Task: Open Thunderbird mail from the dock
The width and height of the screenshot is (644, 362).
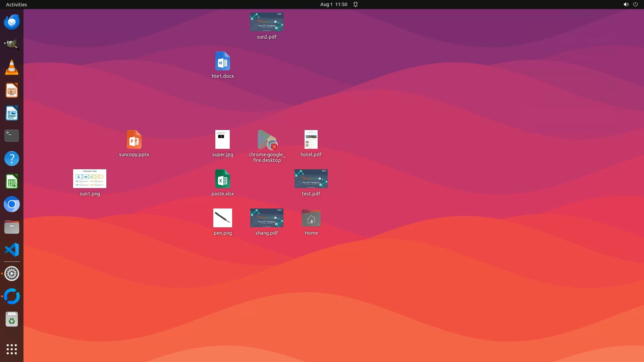Action: (12, 22)
